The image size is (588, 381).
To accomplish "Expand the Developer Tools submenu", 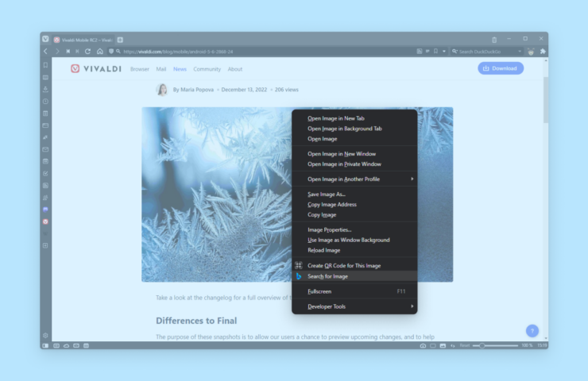I will tap(354, 306).
